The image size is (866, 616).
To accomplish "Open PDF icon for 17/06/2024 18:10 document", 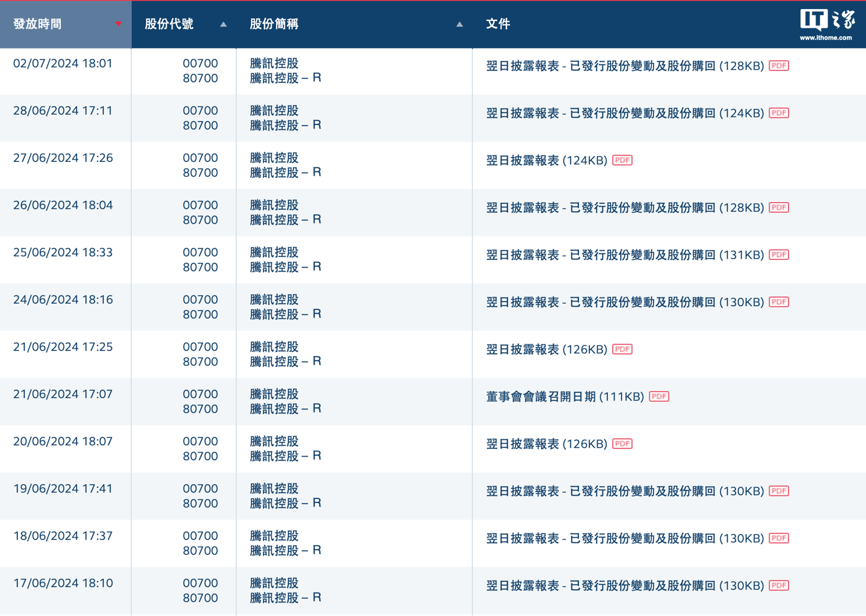I will (x=779, y=585).
